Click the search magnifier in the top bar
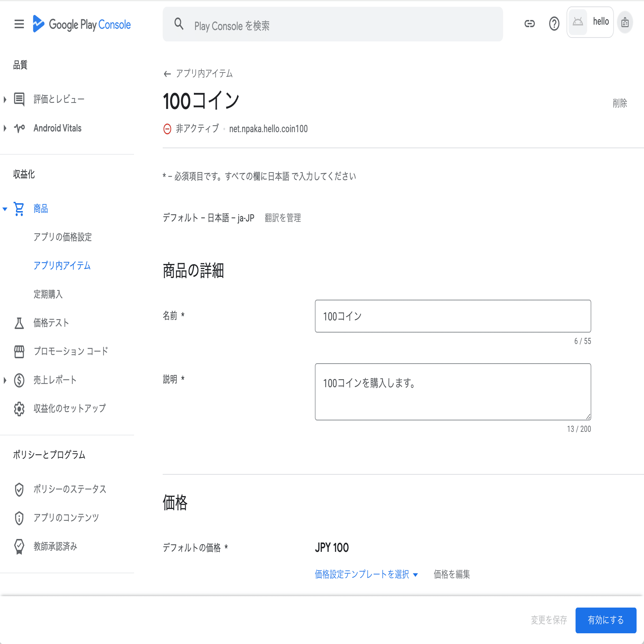 tap(179, 24)
